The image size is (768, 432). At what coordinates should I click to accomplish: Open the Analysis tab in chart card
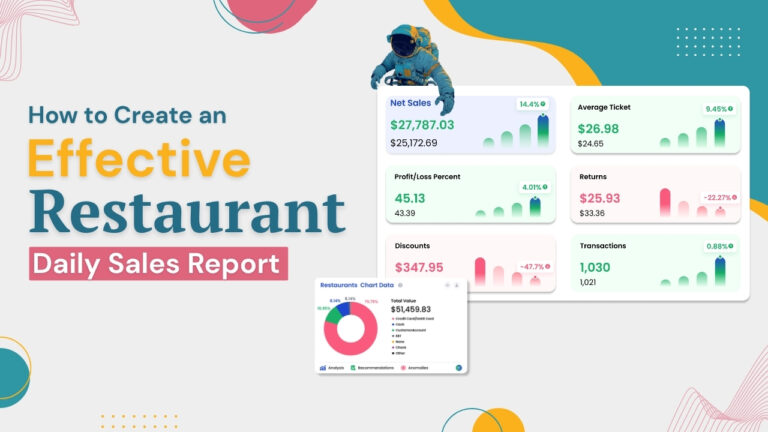[332, 368]
